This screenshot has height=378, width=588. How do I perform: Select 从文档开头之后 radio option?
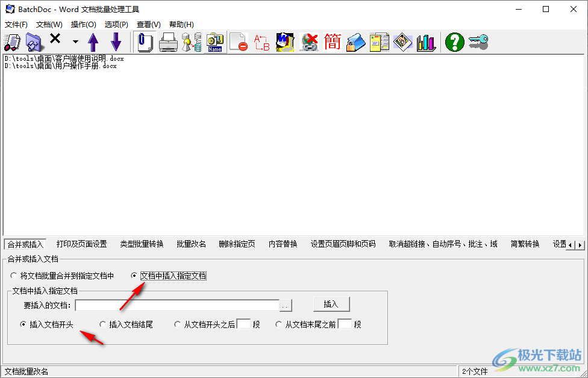pos(205,324)
